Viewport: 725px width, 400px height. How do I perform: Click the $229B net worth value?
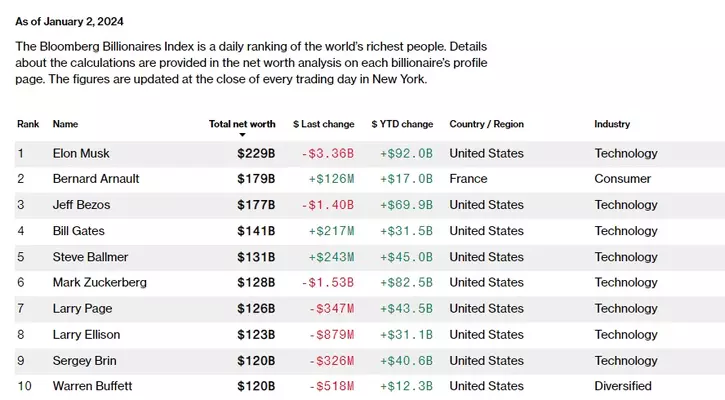coord(256,153)
